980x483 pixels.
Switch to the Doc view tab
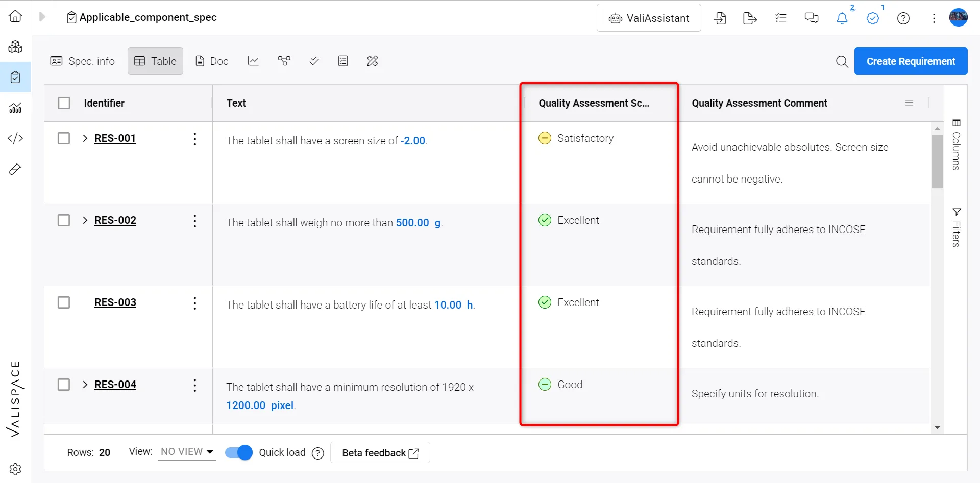coord(212,61)
